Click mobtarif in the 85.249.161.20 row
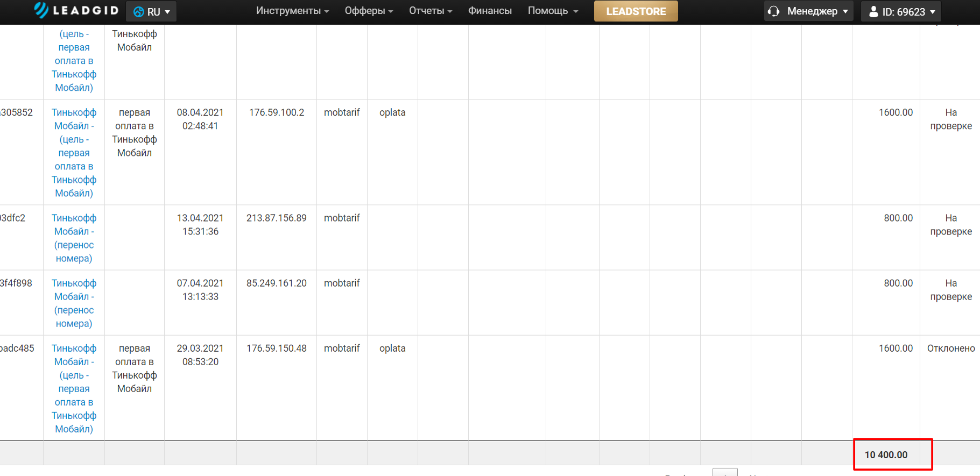This screenshot has width=980, height=476. pyautogui.click(x=342, y=283)
